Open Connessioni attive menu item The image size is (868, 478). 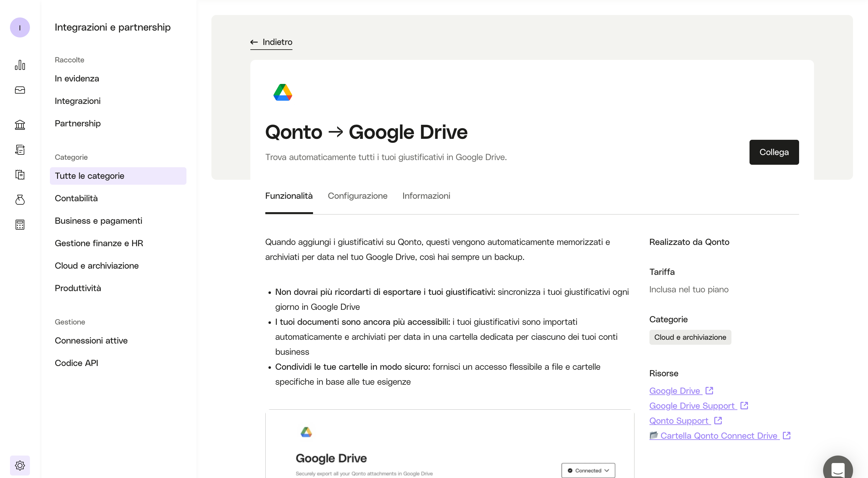point(91,340)
